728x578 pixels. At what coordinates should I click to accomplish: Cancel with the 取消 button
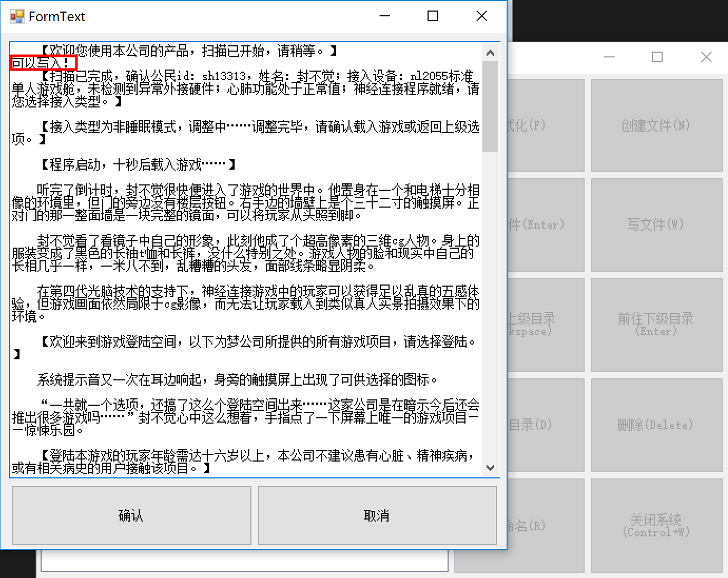[x=377, y=515]
